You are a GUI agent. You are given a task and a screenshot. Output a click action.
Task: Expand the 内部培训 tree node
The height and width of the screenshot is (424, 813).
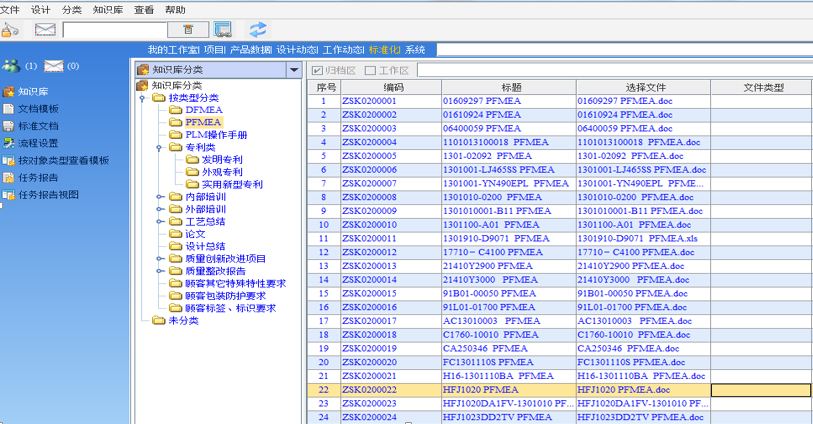pos(159,197)
